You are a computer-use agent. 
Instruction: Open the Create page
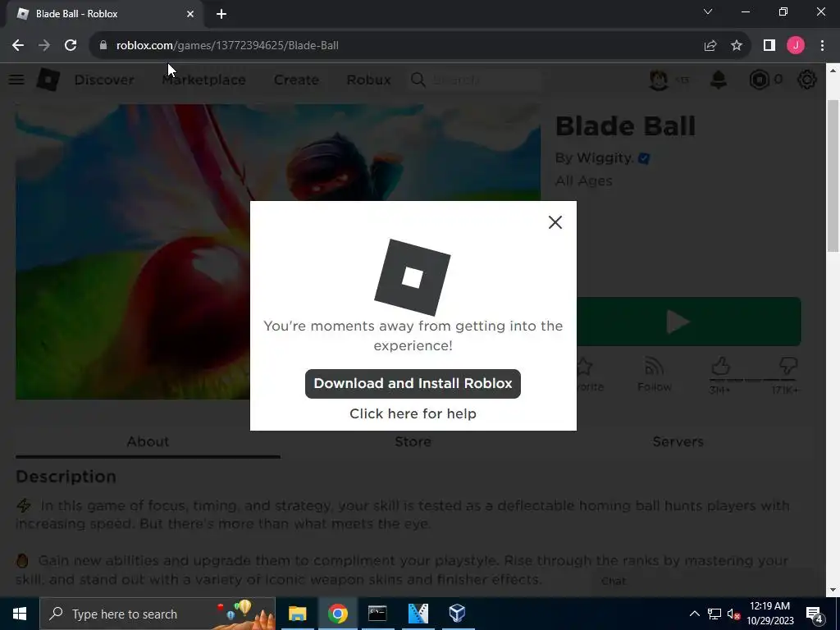(x=296, y=80)
